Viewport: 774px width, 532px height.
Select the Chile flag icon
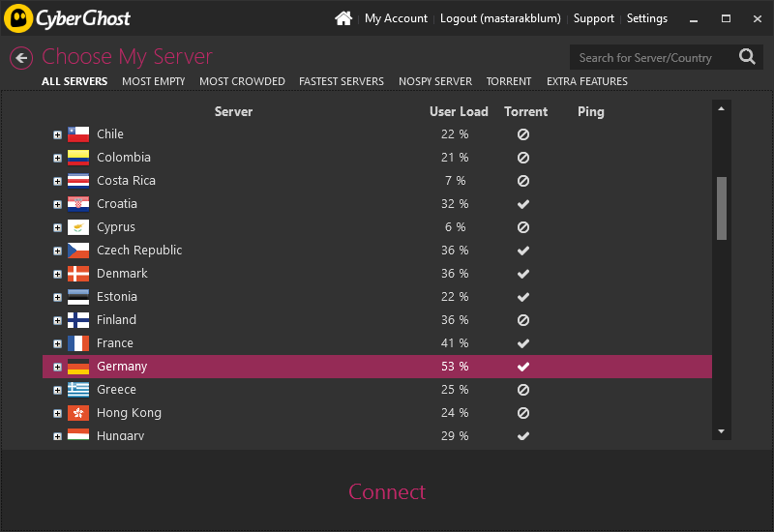78,134
